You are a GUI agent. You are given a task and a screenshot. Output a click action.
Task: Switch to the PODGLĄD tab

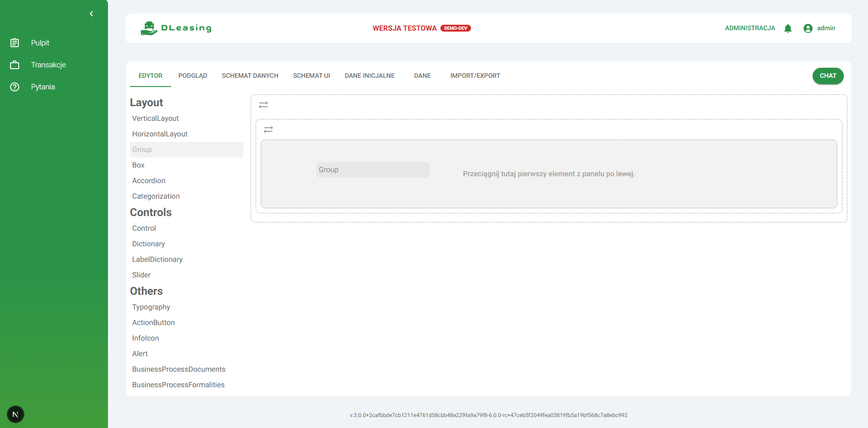[x=193, y=76]
